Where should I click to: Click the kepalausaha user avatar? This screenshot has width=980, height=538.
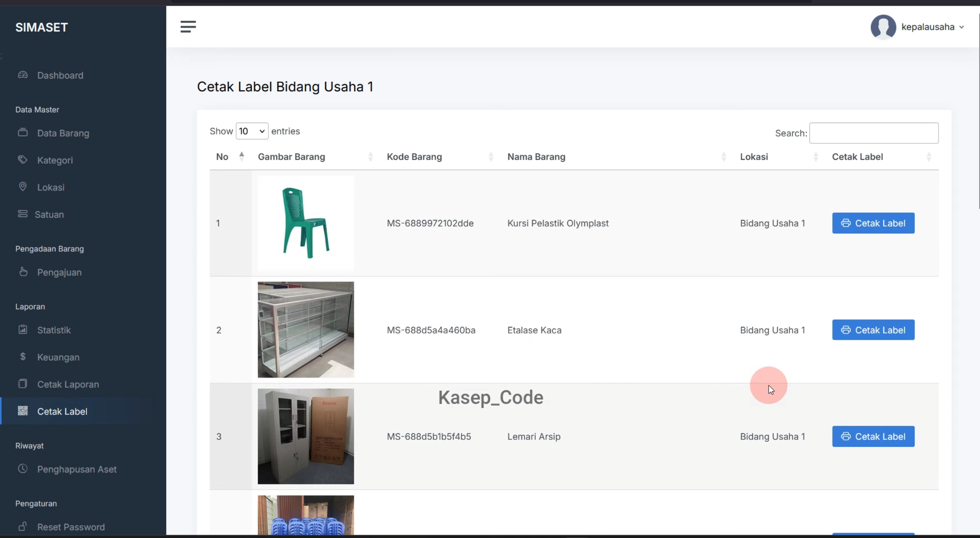click(883, 27)
